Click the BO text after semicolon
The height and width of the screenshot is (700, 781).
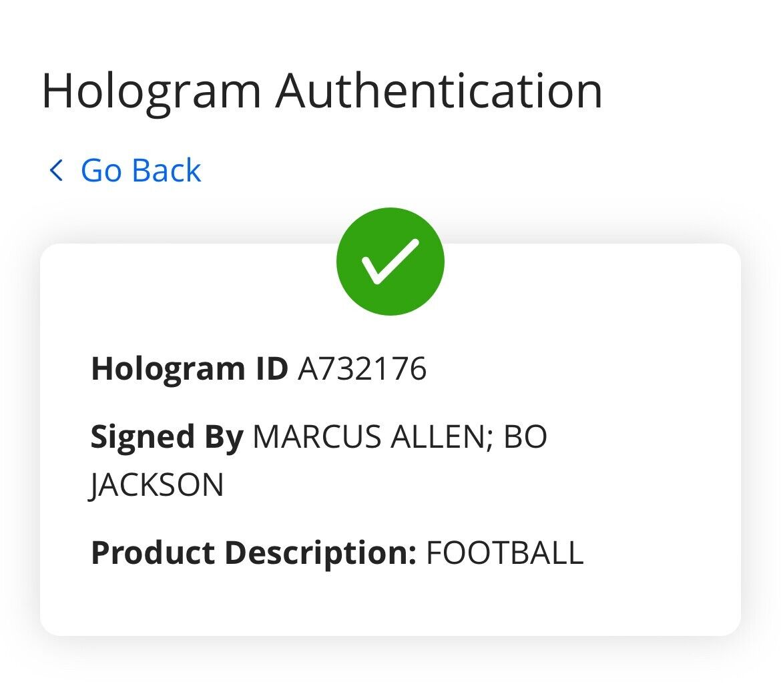(525, 438)
